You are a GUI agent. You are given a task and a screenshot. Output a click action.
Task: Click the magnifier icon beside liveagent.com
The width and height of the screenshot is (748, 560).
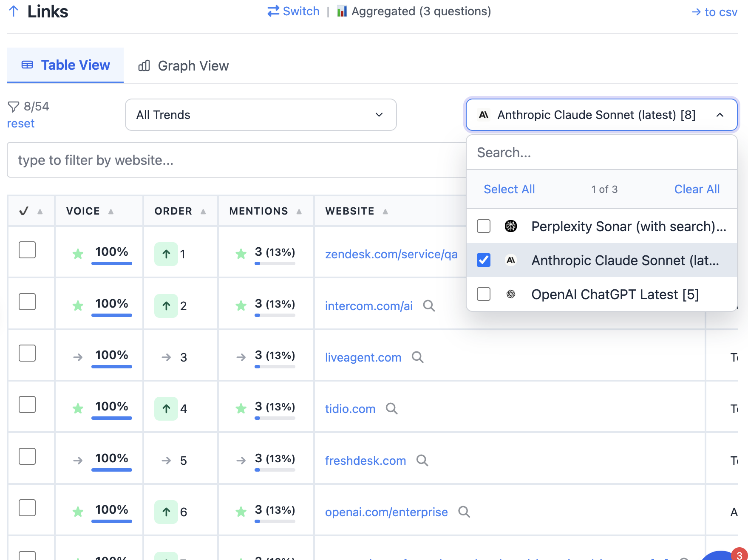point(418,357)
